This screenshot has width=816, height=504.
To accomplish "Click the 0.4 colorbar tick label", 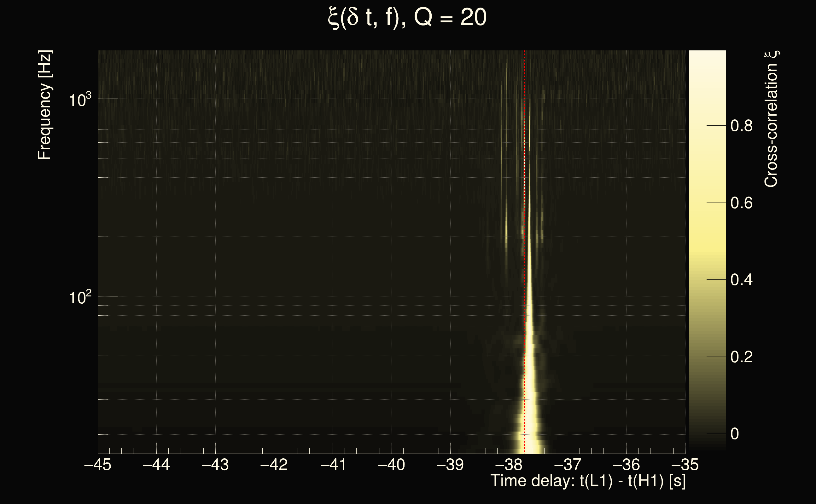I will [x=741, y=280].
